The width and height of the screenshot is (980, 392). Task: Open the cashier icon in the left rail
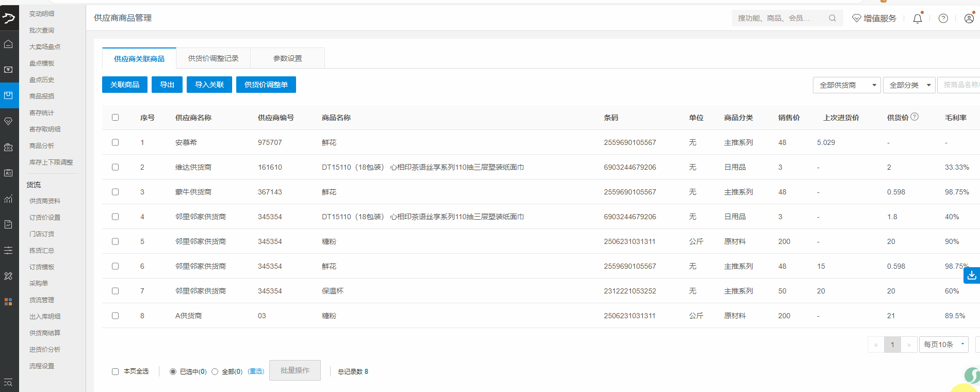pyautogui.click(x=8, y=70)
